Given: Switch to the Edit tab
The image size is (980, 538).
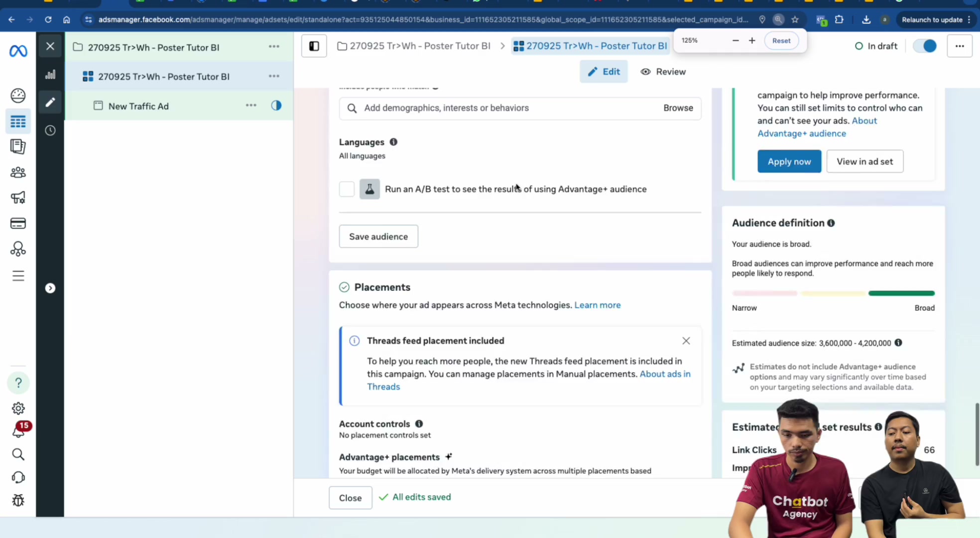Looking at the screenshot, I should coord(604,72).
